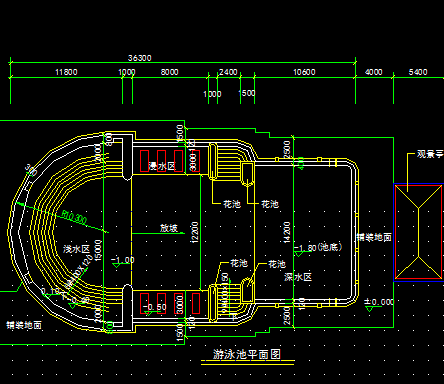The width and height of the screenshot is (444, 384).
Task: Click the 4000 dimension text
Action: click(374, 72)
